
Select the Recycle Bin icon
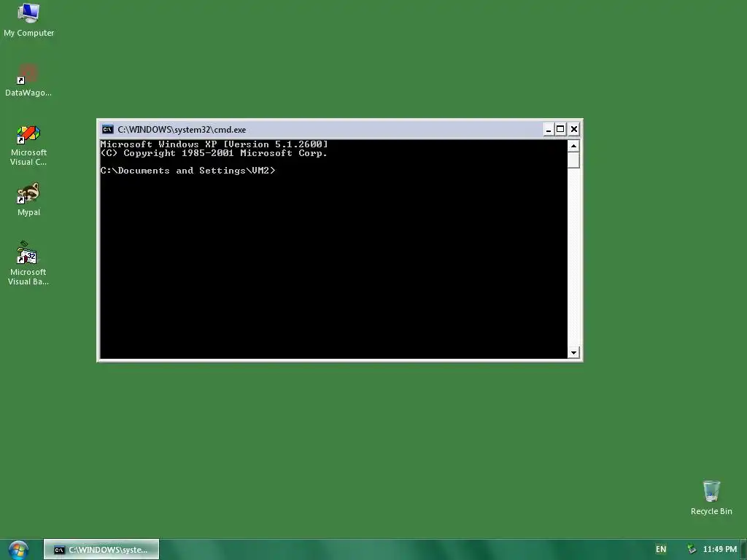[x=711, y=498]
